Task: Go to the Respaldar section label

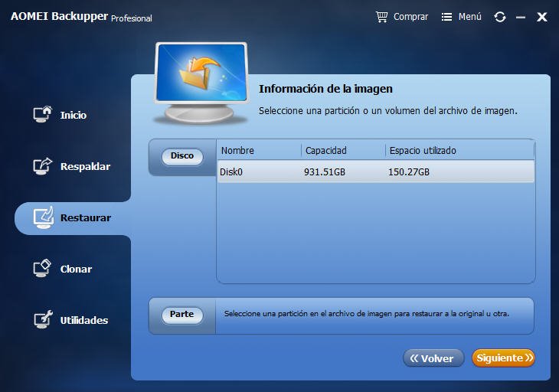Action: (85, 166)
